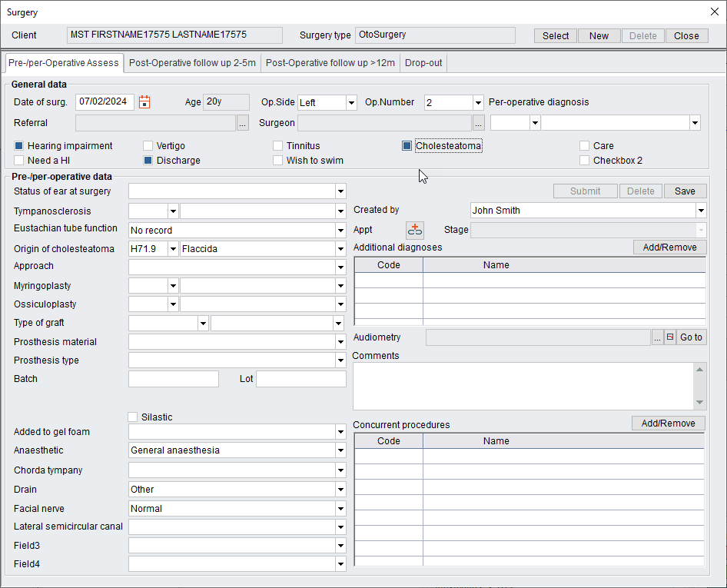Open Post-Operative follow up 2-5m tab

click(192, 62)
